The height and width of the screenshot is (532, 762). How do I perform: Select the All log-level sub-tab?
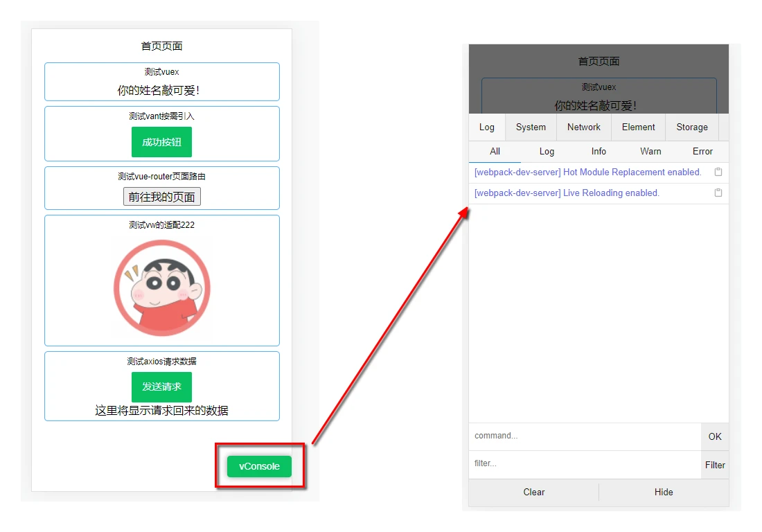(495, 152)
